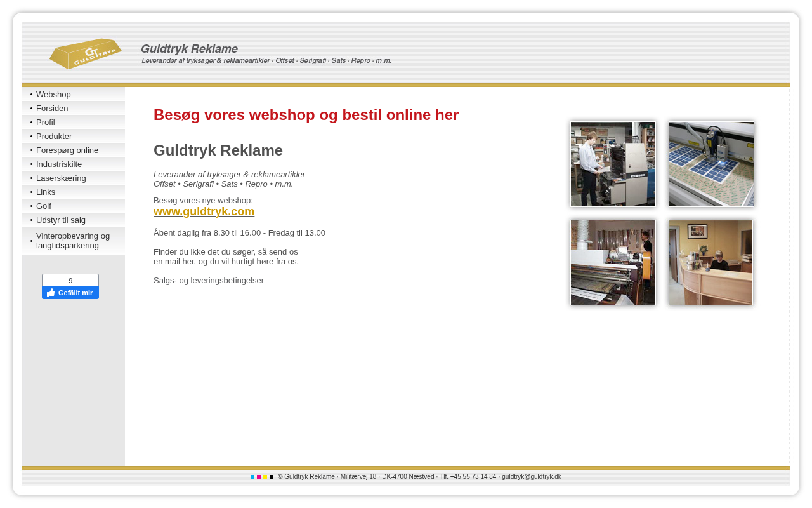812x508 pixels.
Task: Open Salgs- og leveringsbetingelser link
Action: (x=209, y=280)
